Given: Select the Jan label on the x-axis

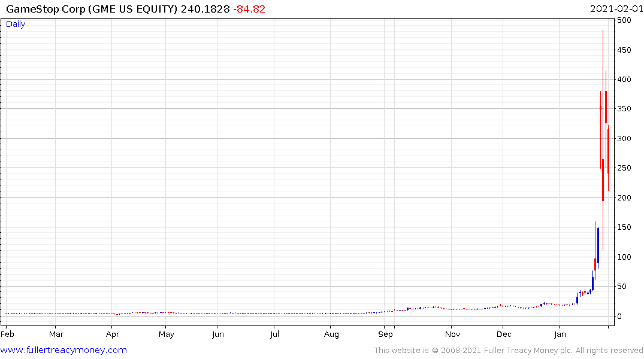Looking at the screenshot, I should [x=560, y=334].
